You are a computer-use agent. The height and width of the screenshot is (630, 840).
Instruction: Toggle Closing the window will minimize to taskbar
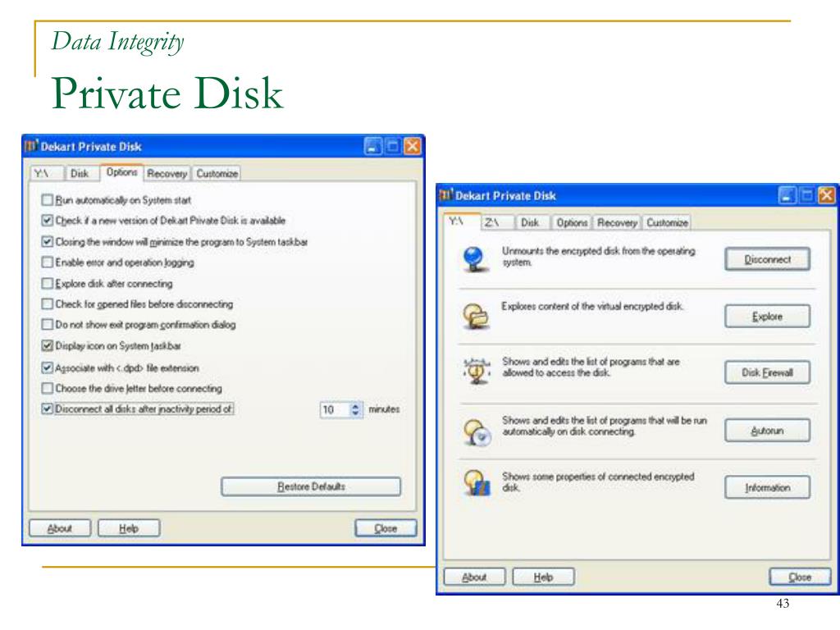(47, 242)
